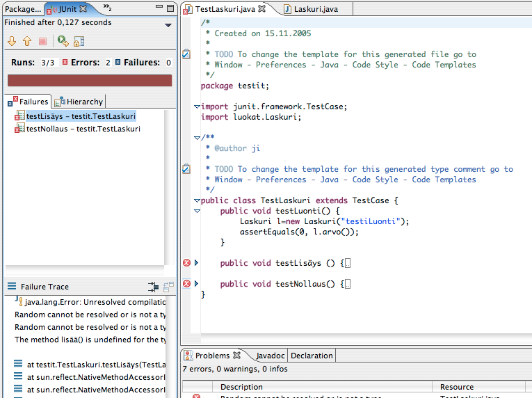Click Failure Trace header icon
This screenshot has height=398, width=532.
point(12,286)
